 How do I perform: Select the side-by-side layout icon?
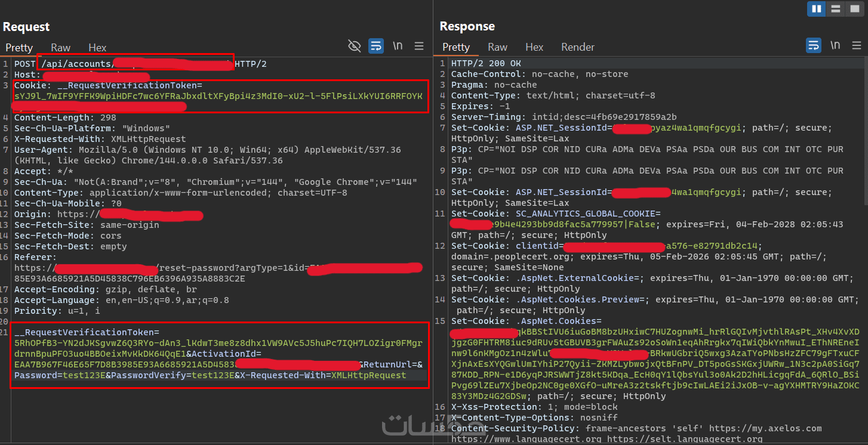click(816, 8)
